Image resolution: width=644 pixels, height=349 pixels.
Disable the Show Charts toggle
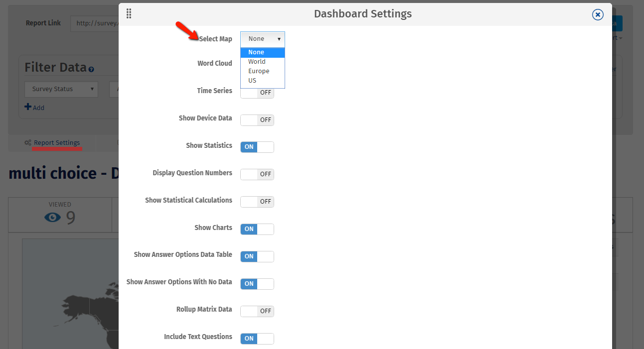click(257, 229)
